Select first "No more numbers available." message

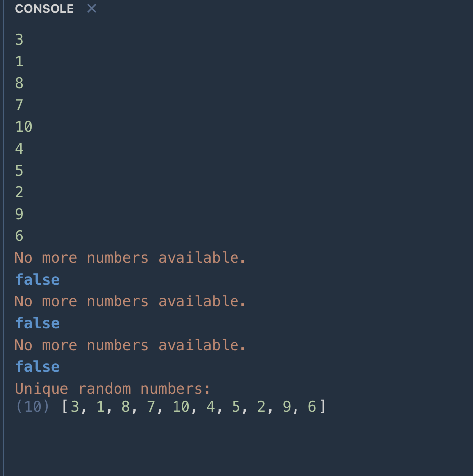[x=130, y=258]
